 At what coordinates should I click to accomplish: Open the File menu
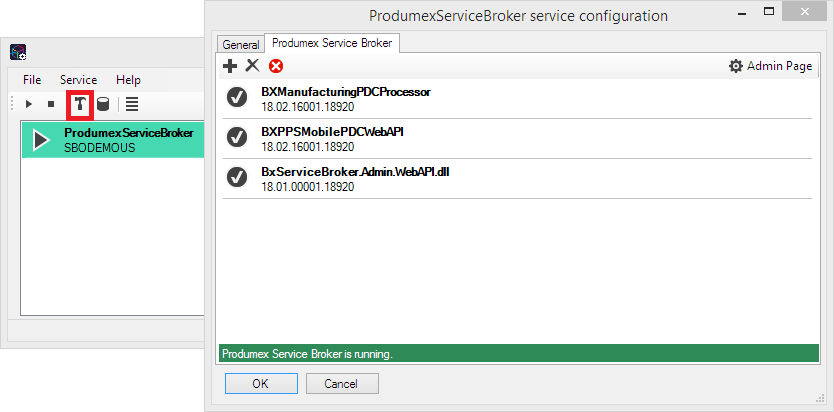(x=32, y=79)
